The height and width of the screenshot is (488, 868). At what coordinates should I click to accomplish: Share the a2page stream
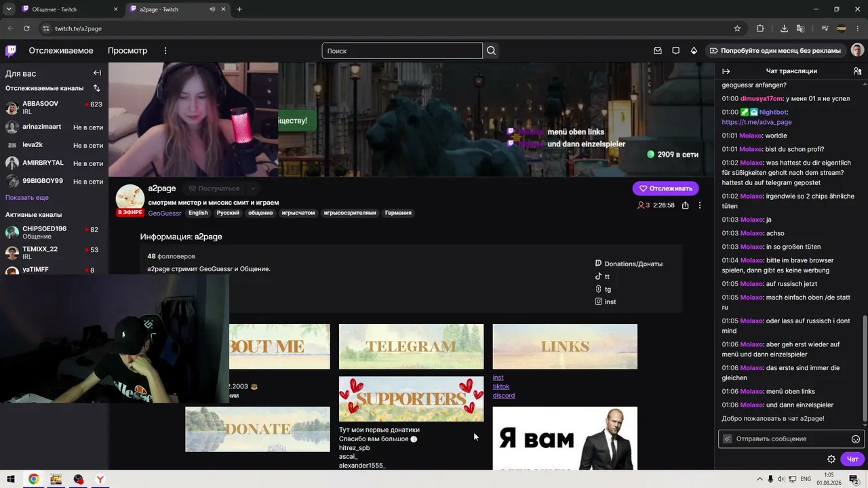[x=686, y=205]
